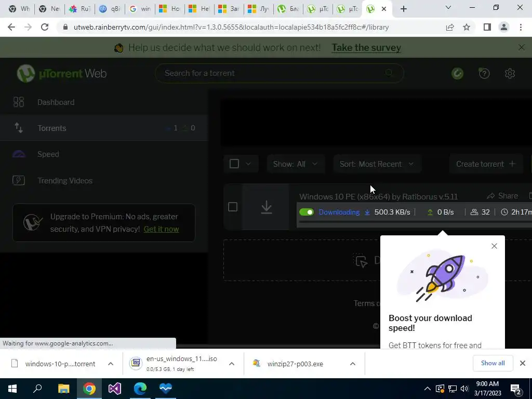Toggle the Chrome side panel icon
Image resolution: width=532 pixels, height=399 pixels.
(487, 27)
